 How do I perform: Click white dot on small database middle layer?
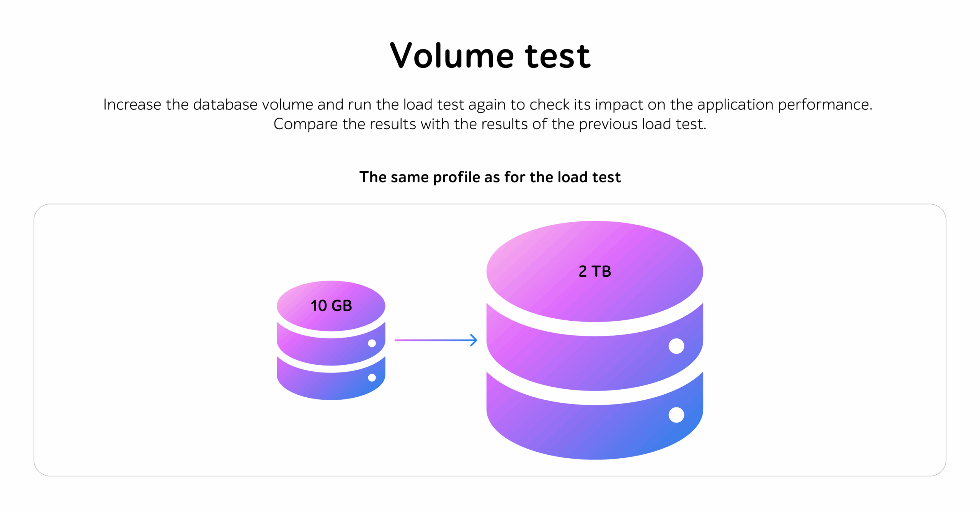(x=371, y=343)
